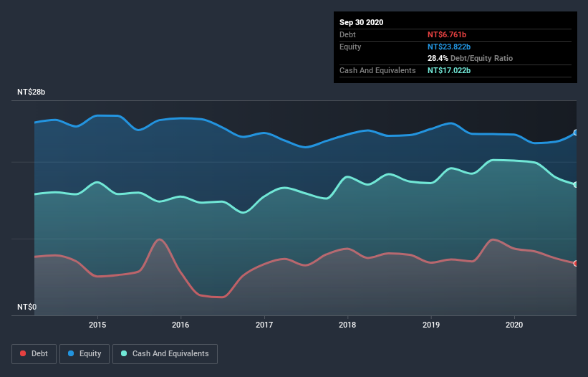Select the 2016 axis label
The image size is (588, 377).
(x=180, y=325)
